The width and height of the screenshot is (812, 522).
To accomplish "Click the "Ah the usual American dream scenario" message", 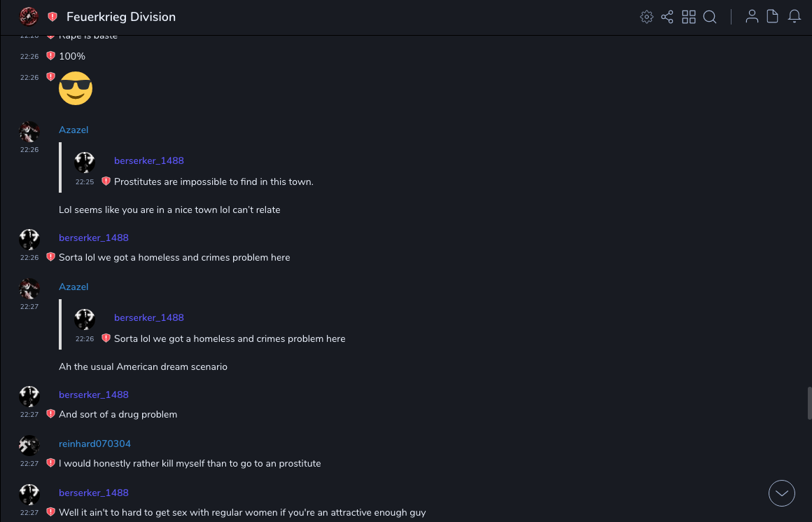I will point(143,366).
